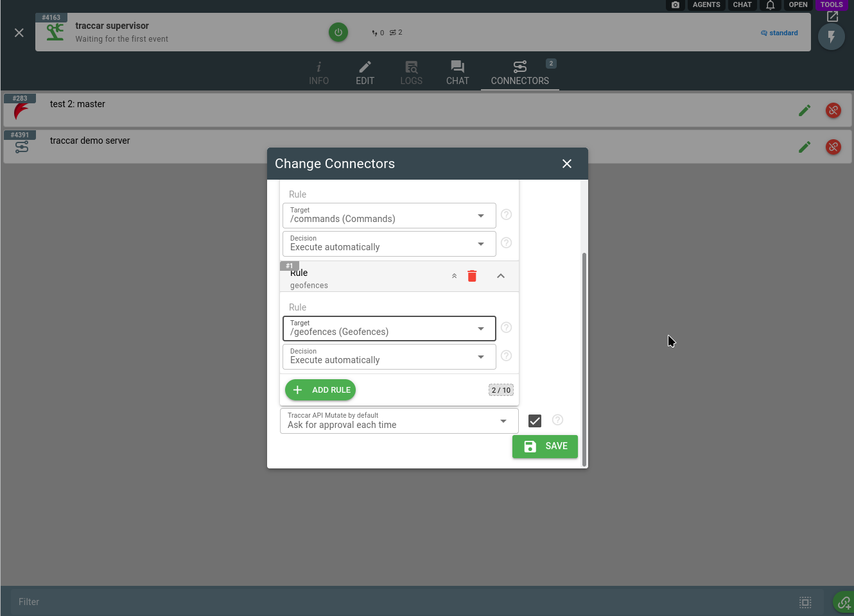Open the notifications bell

(x=771, y=4)
